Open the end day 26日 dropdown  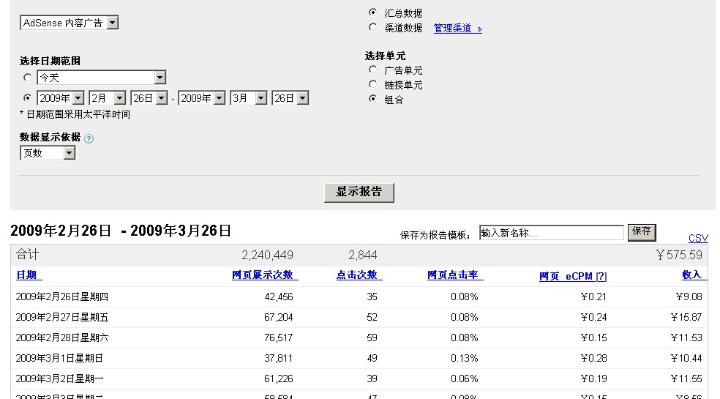pyautogui.click(x=290, y=98)
